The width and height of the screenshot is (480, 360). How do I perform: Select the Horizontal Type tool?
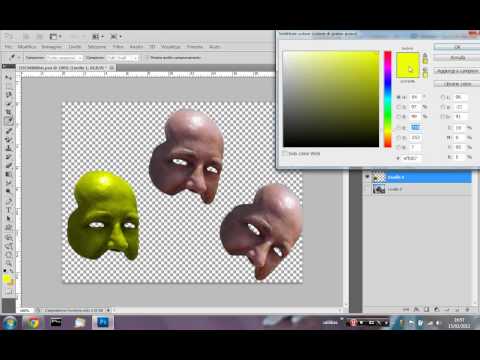coord(8,210)
